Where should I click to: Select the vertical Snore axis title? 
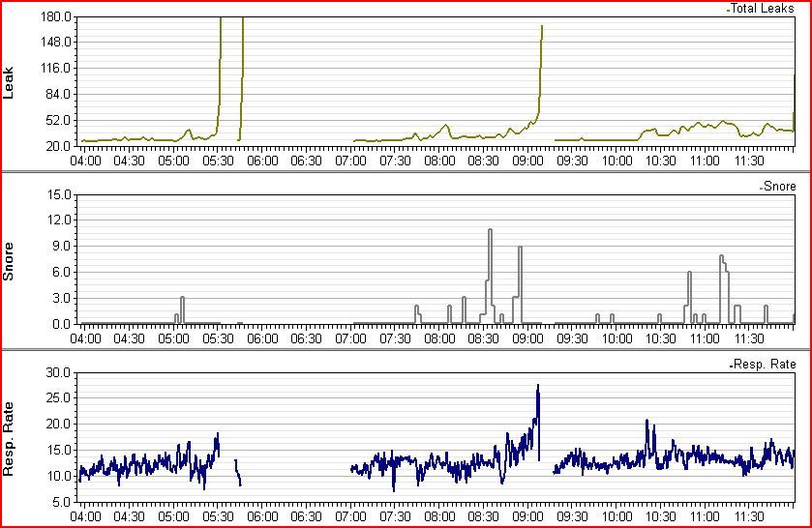coord(9,261)
